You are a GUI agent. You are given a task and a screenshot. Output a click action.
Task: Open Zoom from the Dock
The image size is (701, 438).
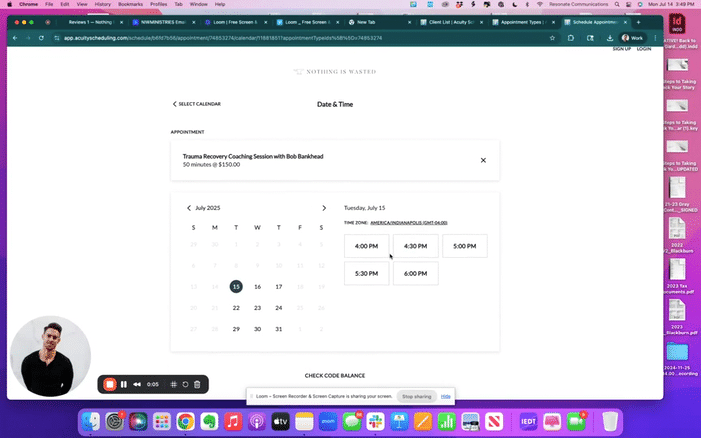click(328, 421)
